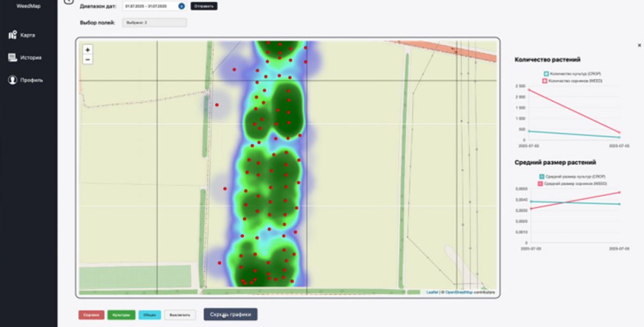Close the charts panel with X icon
The width and height of the screenshot is (644, 327).
[639, 46]
